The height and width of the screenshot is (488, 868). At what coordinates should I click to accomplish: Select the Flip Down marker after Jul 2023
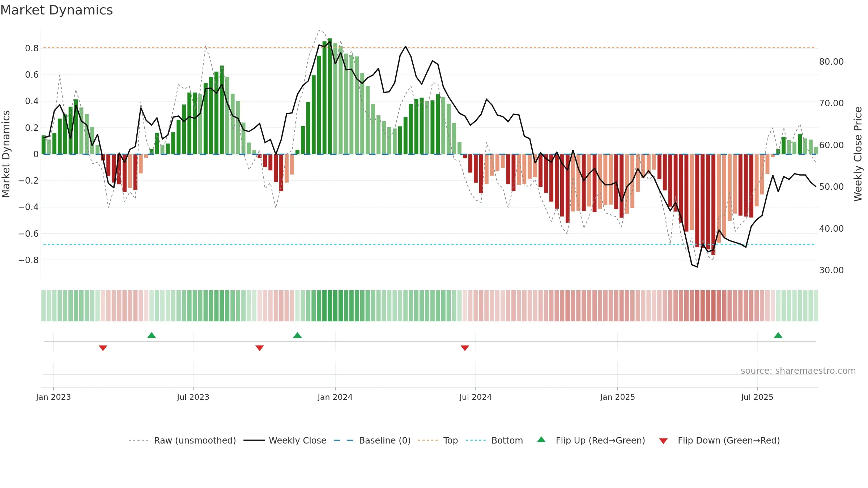point(260,348)
